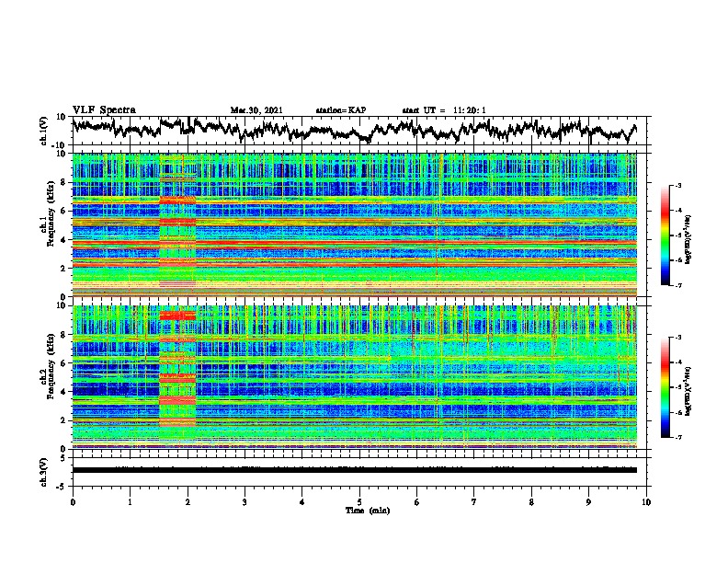Click the "6" kHz tick on ch.2 frequency axis
728x563 pixels.
point(64,363)
